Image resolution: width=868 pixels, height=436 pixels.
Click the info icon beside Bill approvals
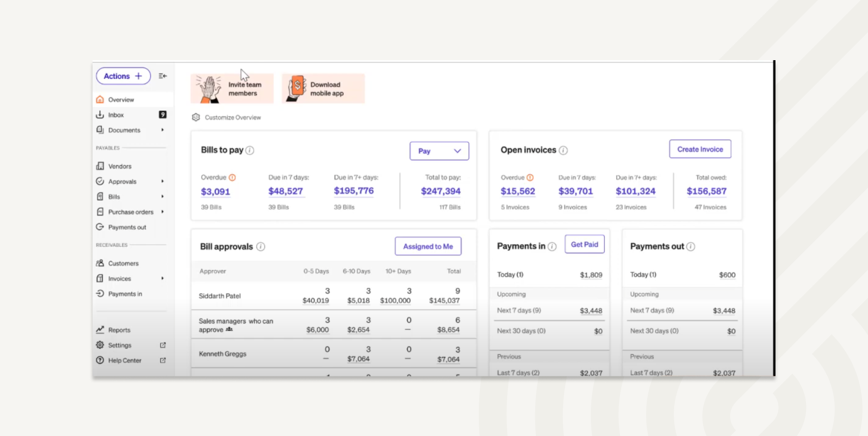pos(260,246)
